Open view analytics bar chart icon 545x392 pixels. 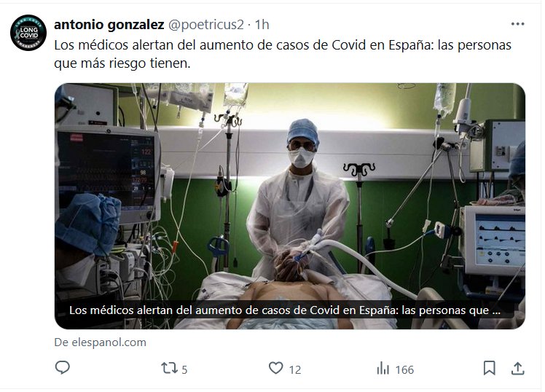click(383, 369)
